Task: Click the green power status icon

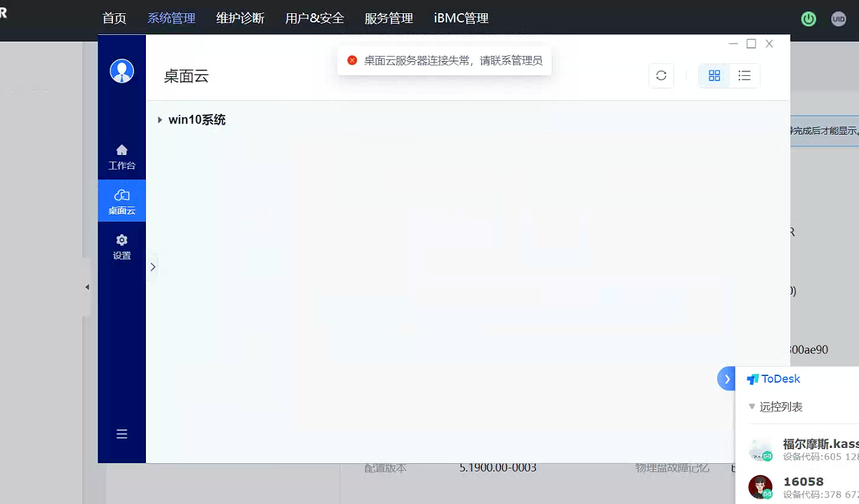Action: [808, 18]
